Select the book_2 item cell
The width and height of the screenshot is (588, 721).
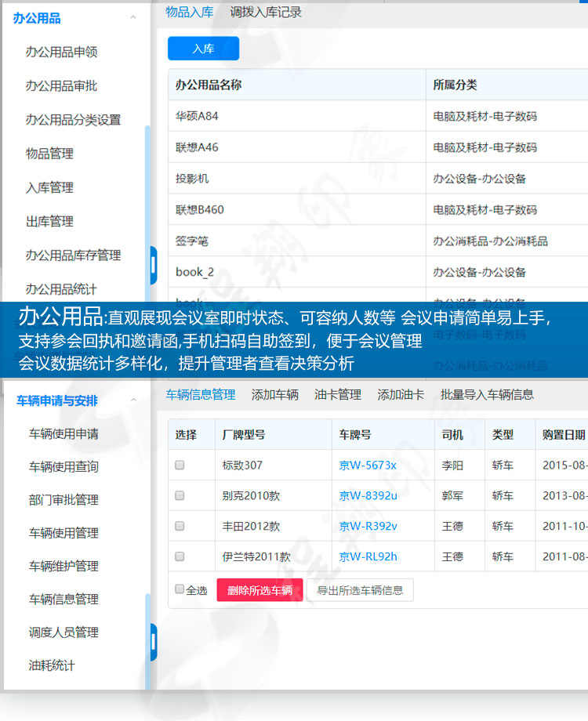[x=297, y=272]
